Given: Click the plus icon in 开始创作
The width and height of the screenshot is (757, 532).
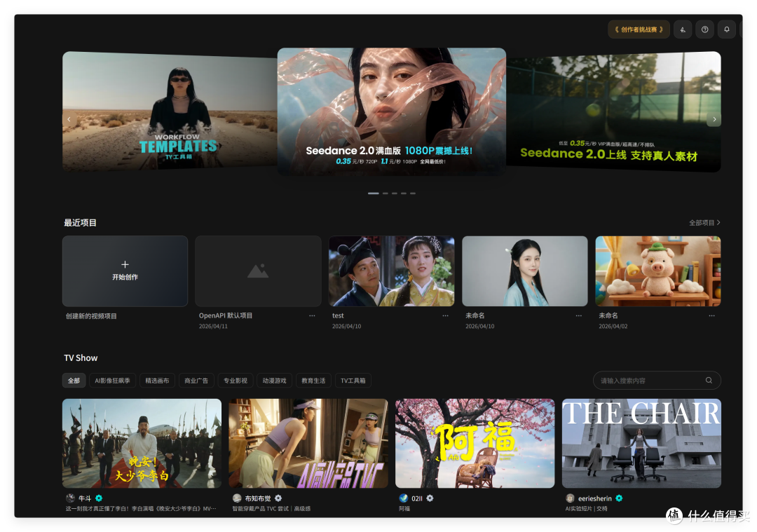Looking at the screenshot, I should (125, 264).
